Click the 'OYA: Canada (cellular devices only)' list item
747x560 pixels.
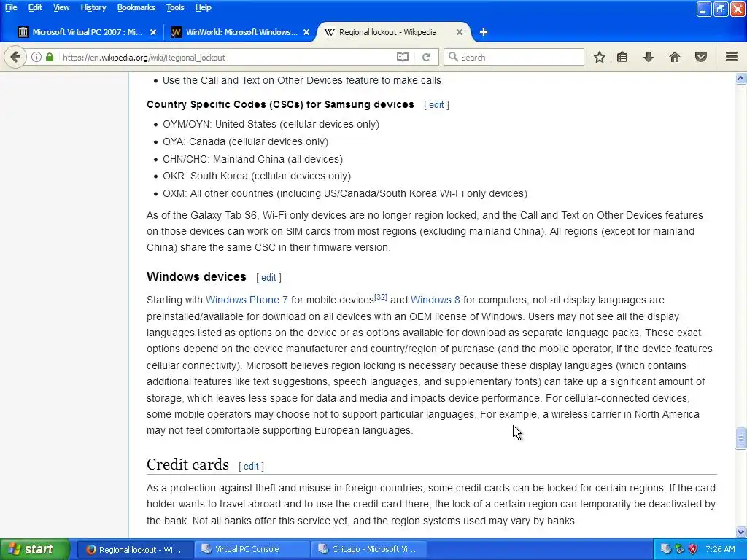[245, 142]
